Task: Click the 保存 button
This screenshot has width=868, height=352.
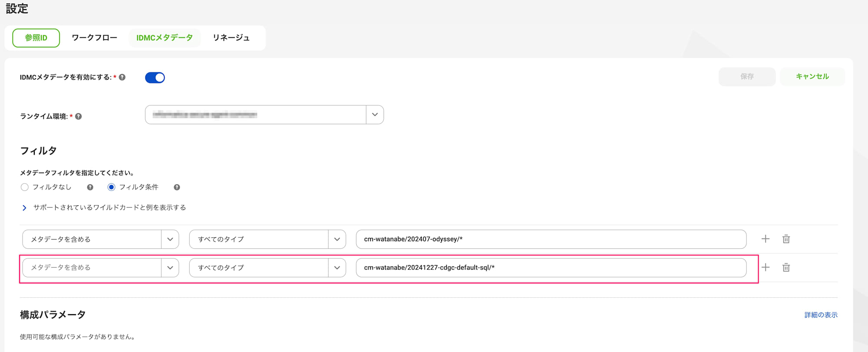Action: 747,76
